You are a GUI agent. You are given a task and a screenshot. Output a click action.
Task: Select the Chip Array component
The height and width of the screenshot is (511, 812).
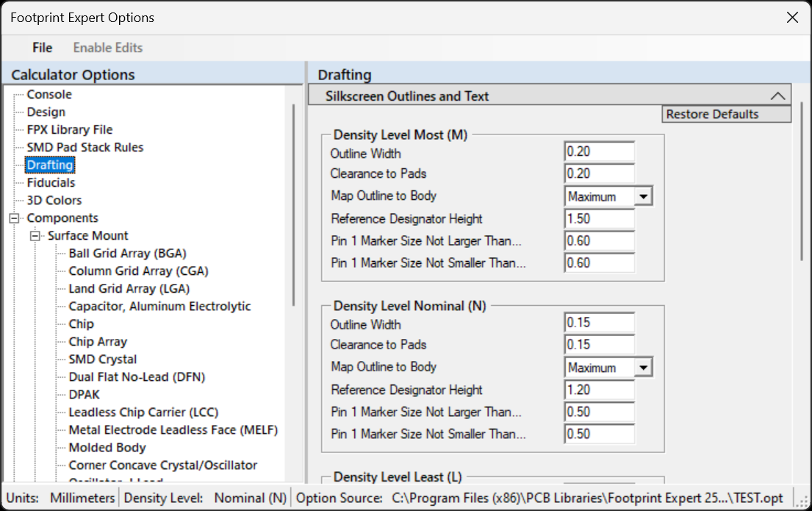coord(98,341)
